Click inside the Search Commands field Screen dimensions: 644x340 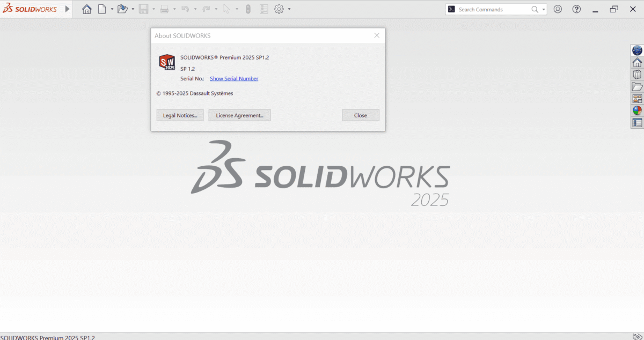pyautogui.click(x=491, y=9)
